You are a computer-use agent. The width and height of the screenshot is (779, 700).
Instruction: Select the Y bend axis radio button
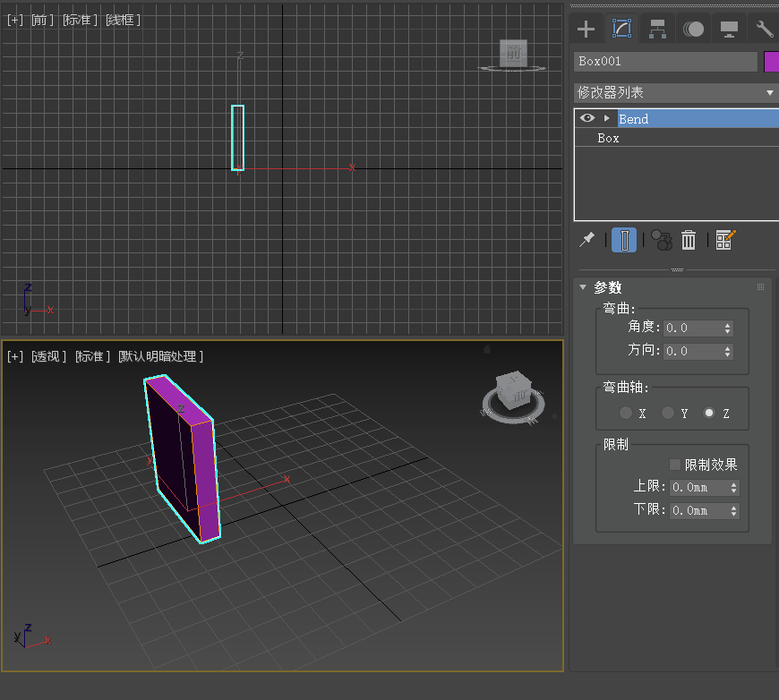668,414
